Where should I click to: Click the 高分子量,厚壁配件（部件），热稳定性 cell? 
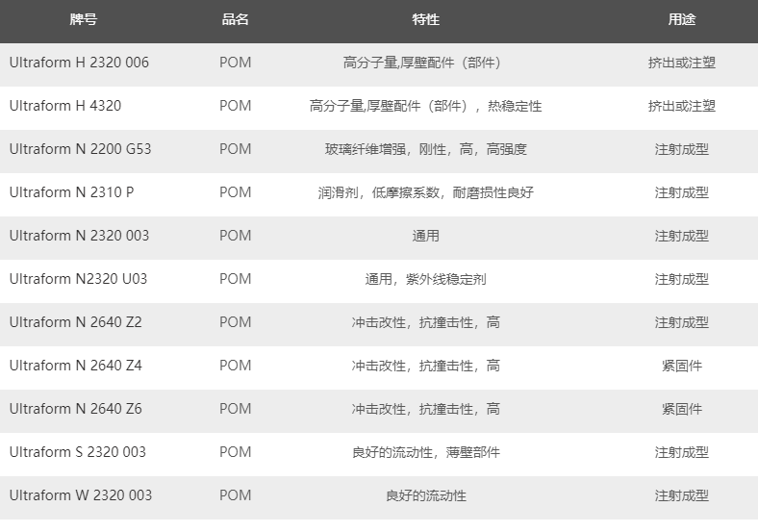[425, 106]
